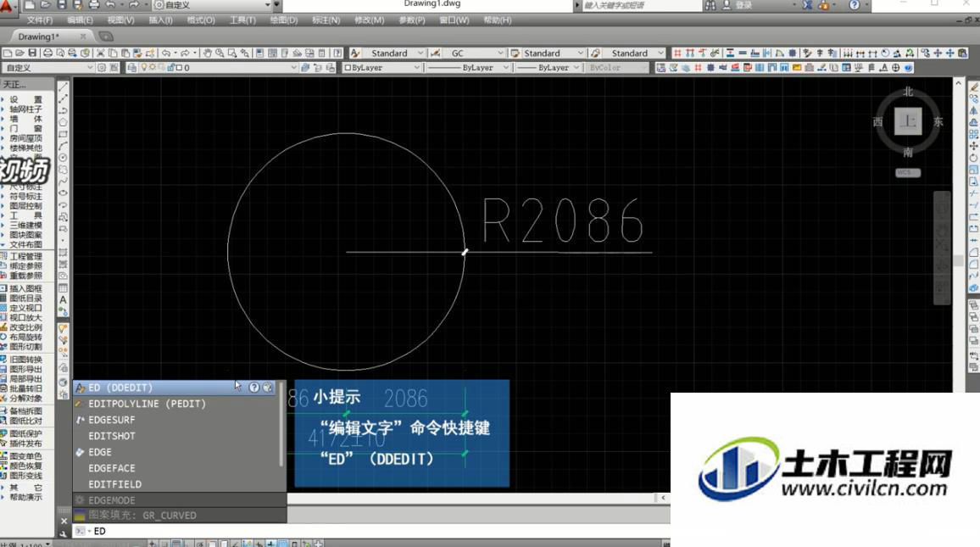Toggle layer on/off lightbulb icon
The height and width of the screenshot is (547, 980).
click(144, 68)
